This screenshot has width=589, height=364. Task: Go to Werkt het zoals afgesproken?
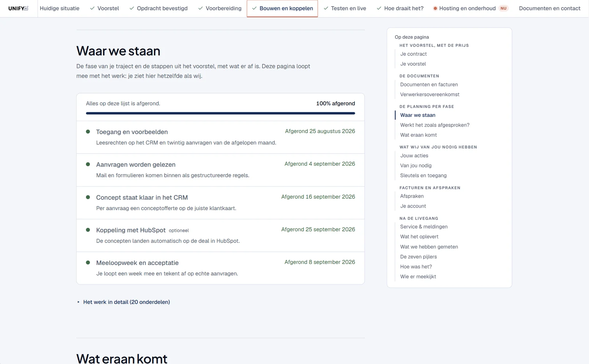(x=435, y=125)
